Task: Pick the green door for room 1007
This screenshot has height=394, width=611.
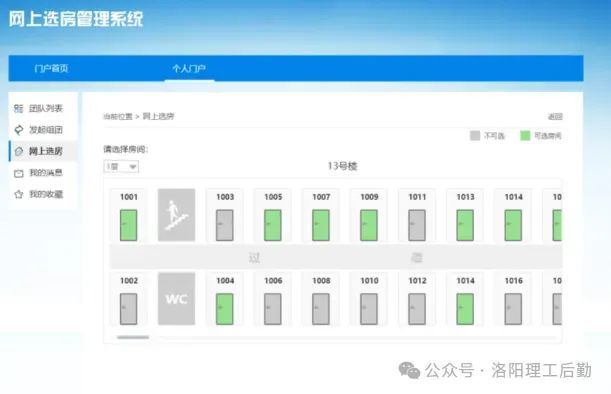Action: tap(321, 225)
